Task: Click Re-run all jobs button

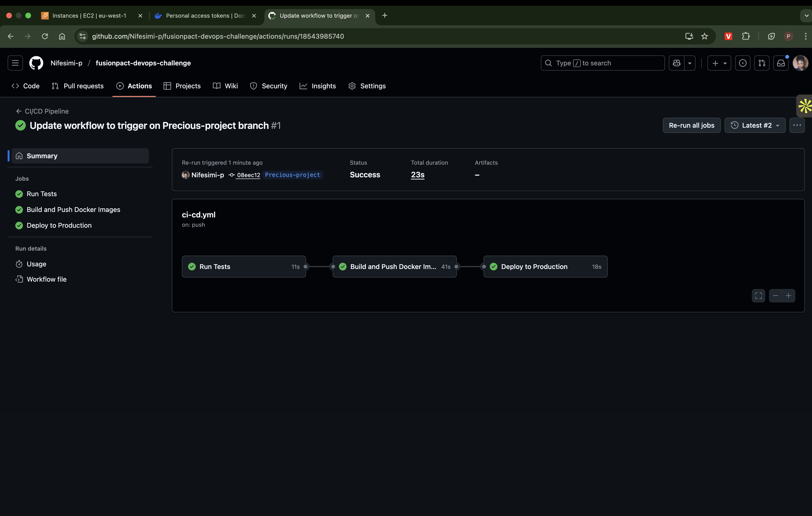Action: coord(691,126)
